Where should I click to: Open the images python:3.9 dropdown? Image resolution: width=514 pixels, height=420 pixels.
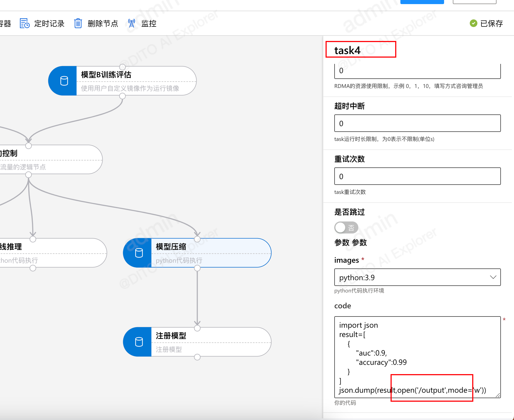[x=417, y=277]
